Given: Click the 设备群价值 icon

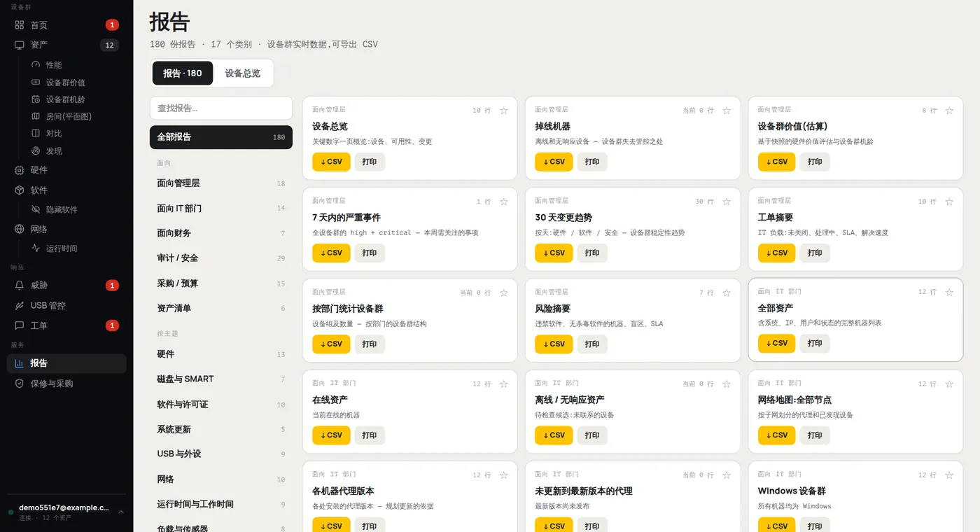Looking at the screenshot, I should point(36,82).
